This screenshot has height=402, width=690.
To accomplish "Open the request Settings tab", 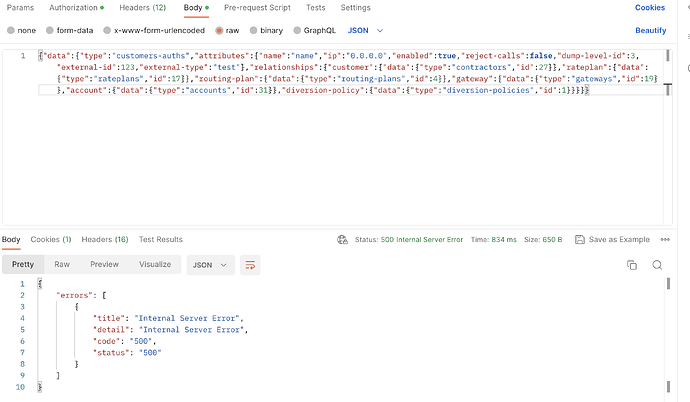I will click(x=355, y=7).
